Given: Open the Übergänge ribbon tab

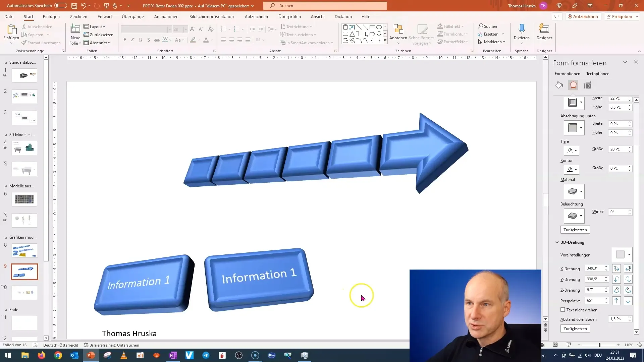Looking at the screenshot, I should (133, 16).
